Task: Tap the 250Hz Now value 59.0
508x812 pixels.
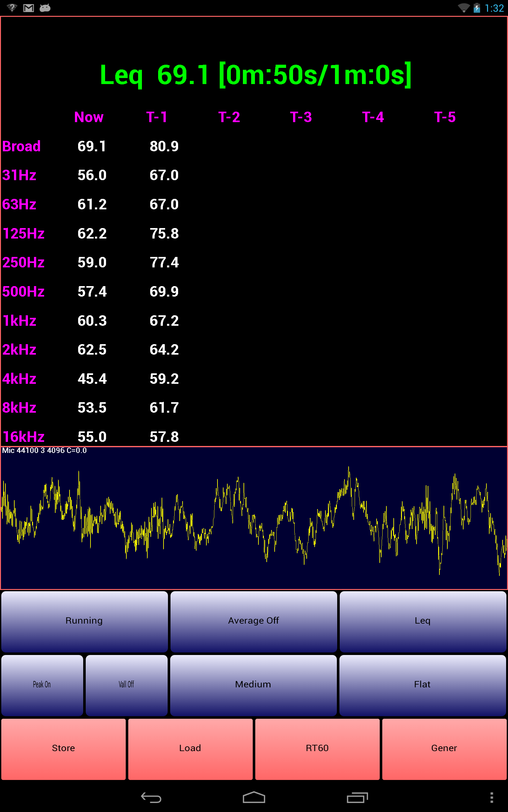Action: (92, 262)
